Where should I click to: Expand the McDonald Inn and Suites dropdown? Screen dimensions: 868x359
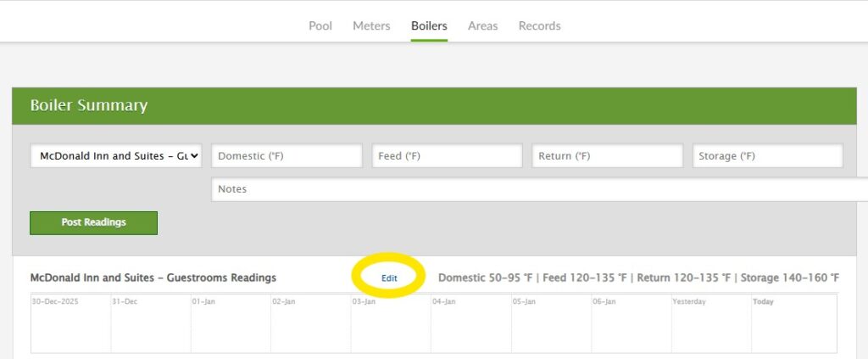(x=116, y=156)
